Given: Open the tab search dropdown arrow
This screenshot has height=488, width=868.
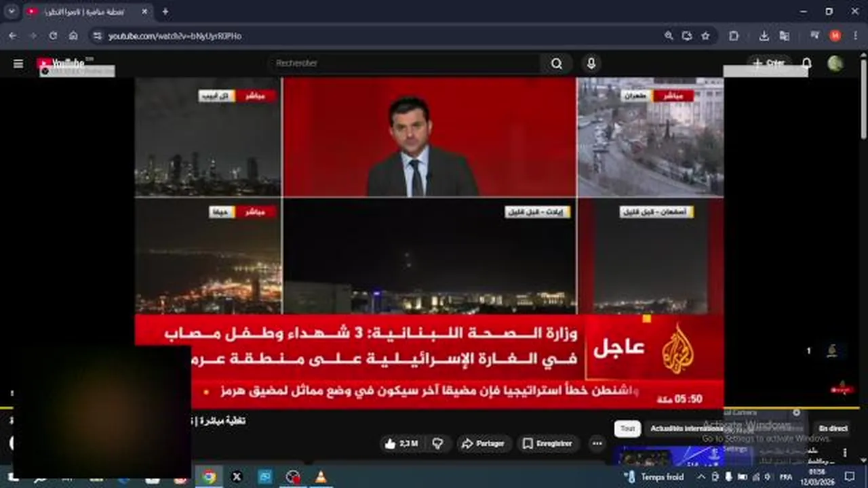Looking at the screenshot, I should click(12, 12).
